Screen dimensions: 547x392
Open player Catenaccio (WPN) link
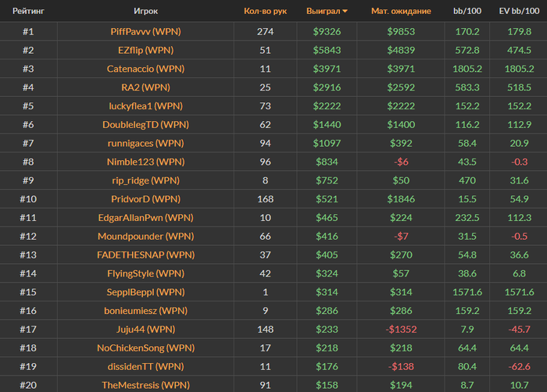coord(145,69)
